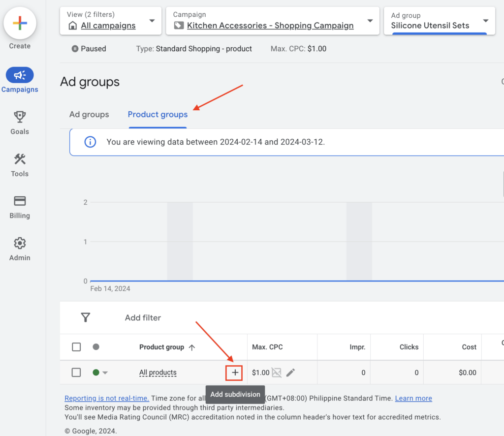
Task: Click the Create plus button
Action: (20, 23)
